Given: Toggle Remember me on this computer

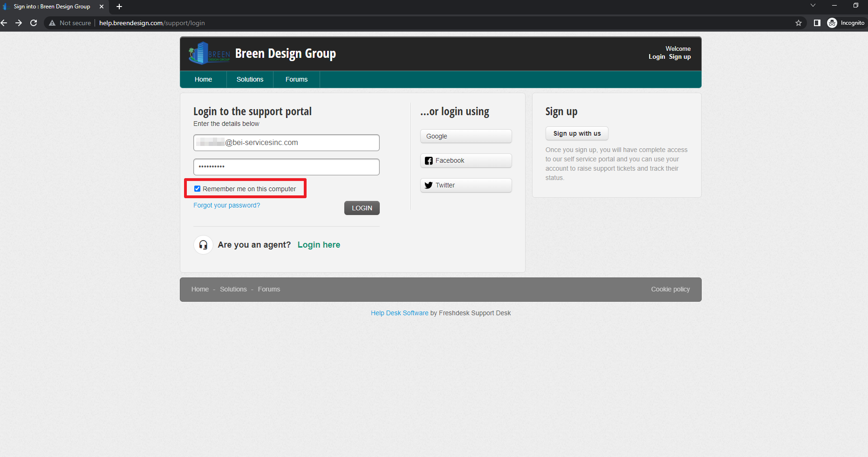Looking at the screenshot, I should coord(198,189).
